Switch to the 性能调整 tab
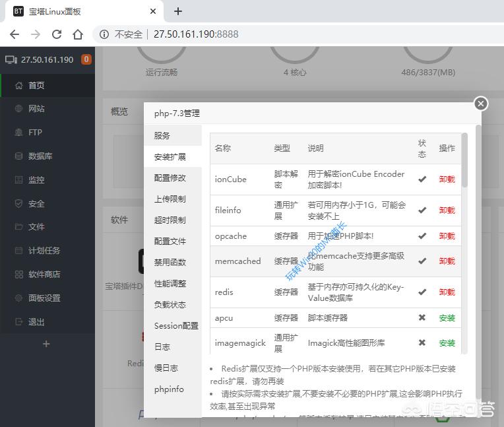504x427 pixels. click(173, 284)
